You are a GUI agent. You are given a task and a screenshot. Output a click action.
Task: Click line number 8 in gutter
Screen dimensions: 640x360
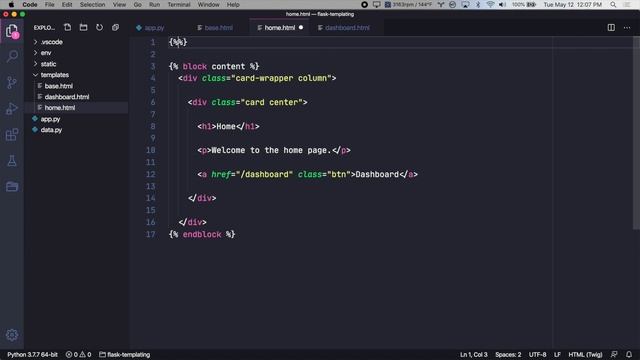coord(153,127)
